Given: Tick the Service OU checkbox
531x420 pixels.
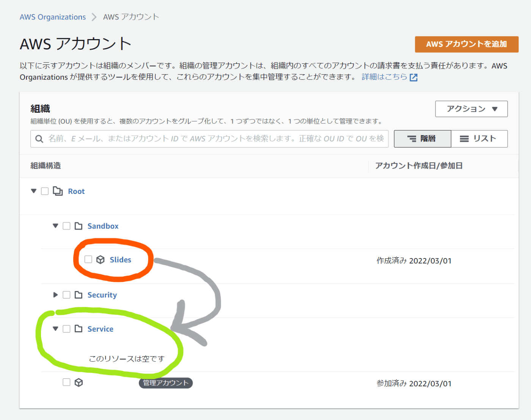Looking at the screenshot, I should 66,329.
